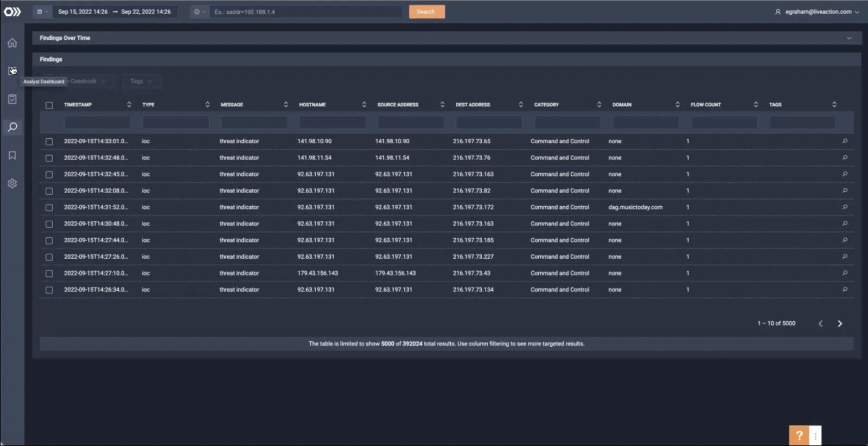Inspect finding row 14:32:48 magnifier icon
The height and width of the screenshot is (446, 868).
click(845, 157)
